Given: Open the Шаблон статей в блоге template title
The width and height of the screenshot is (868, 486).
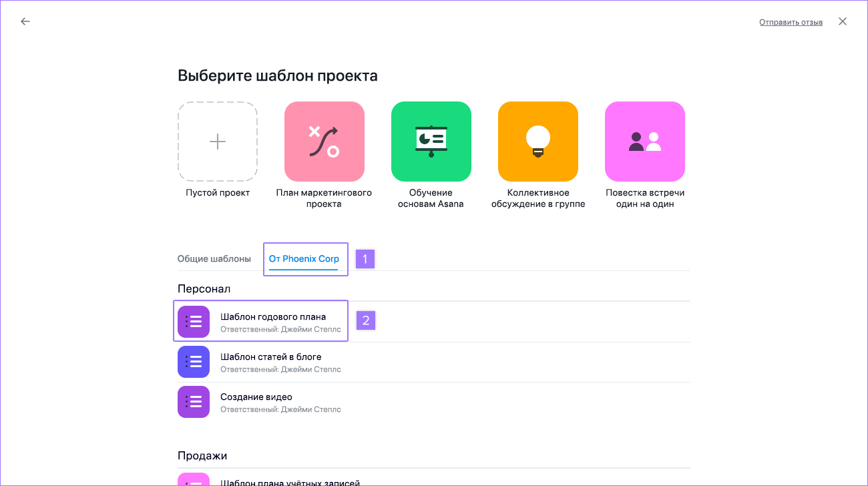Looking at the screenshot, I should (x=271, y=356).
